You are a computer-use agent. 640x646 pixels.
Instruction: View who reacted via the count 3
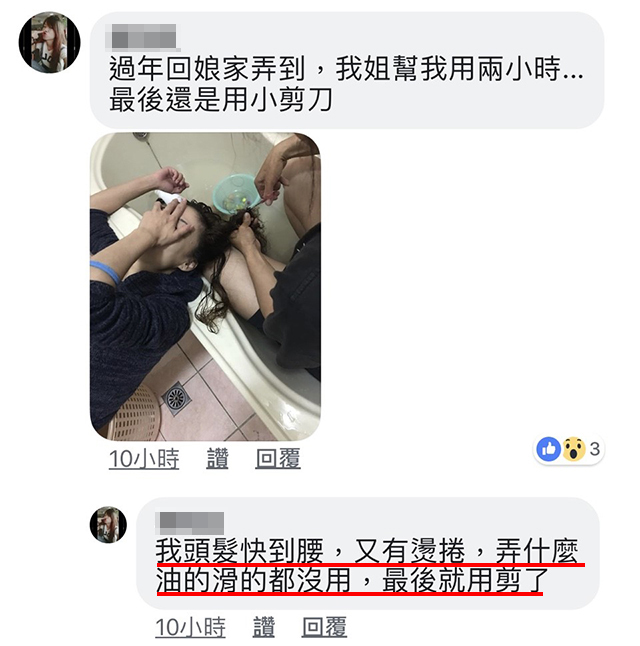point(594,449)
